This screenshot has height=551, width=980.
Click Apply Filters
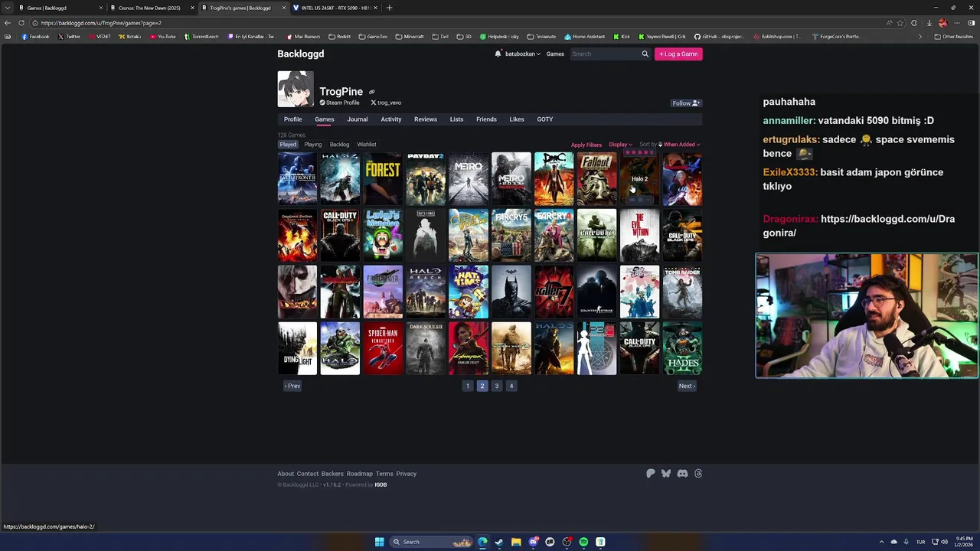coord(586,145)
